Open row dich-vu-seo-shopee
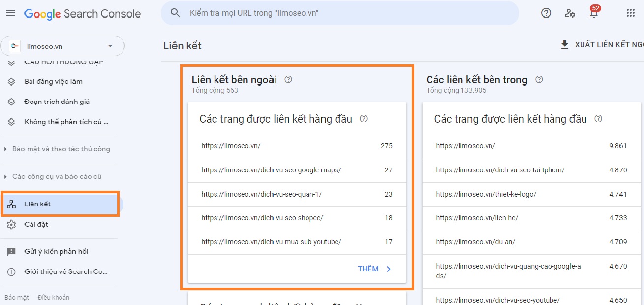The height and width of the screenshot is (305, 644). coord(297,218)
